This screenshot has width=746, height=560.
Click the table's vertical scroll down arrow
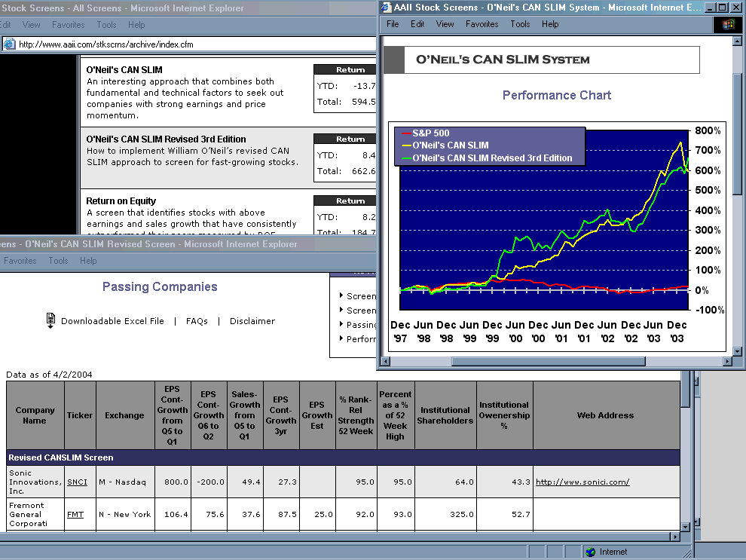[x=685, y=526]
